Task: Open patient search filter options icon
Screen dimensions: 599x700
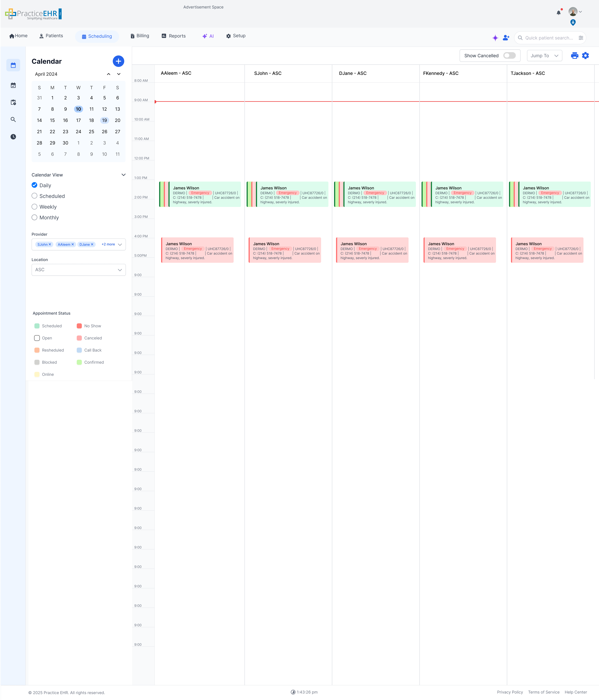Action: (x=581, y=38)
